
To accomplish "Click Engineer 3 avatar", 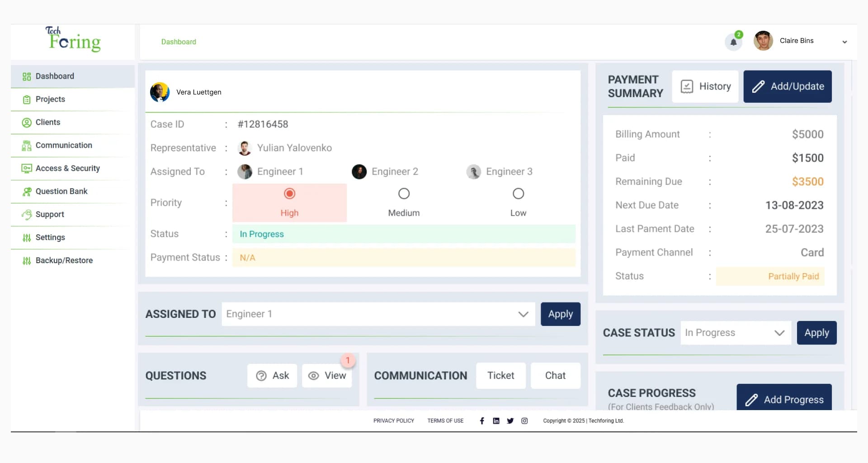I will (473, 172).
